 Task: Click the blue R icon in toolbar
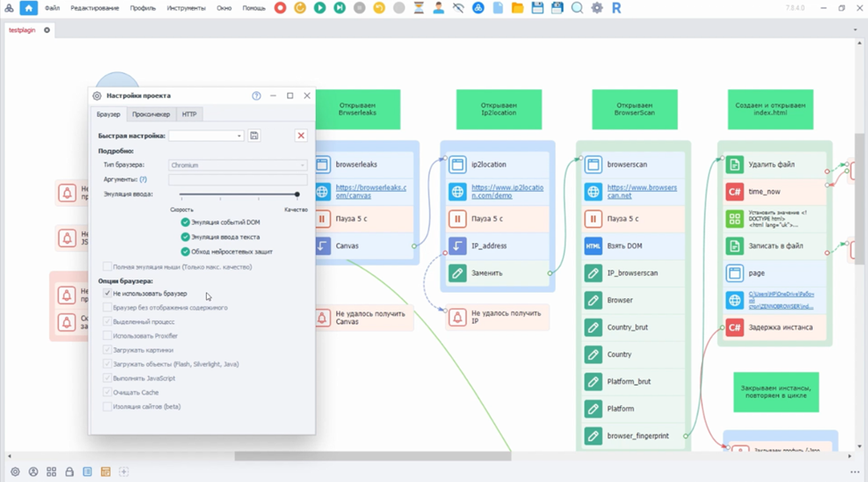point(616,8)
